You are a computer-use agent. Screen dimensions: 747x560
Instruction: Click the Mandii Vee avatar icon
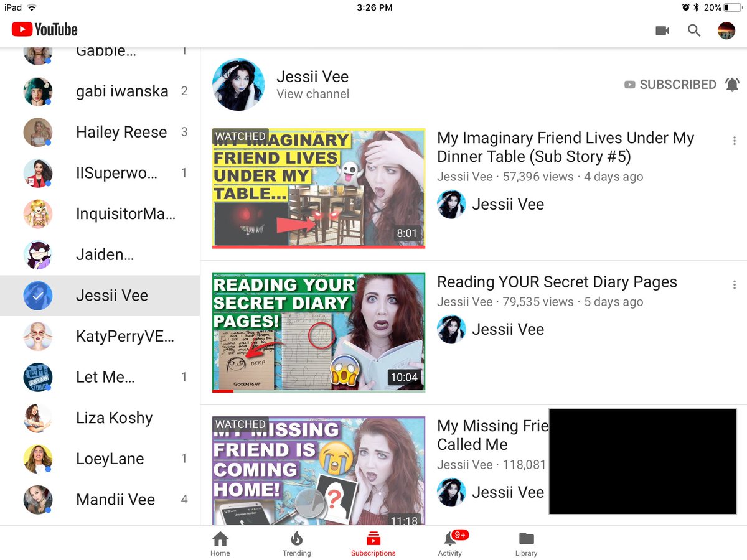coord(38,500)
